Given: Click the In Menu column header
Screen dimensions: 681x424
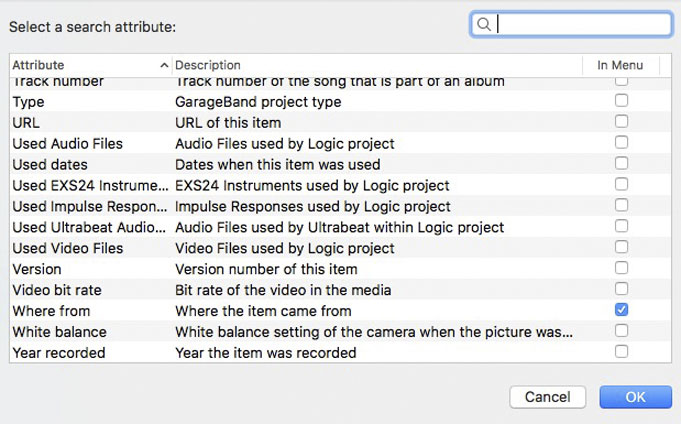Looking at the screenshot, I should coord(620,65).
